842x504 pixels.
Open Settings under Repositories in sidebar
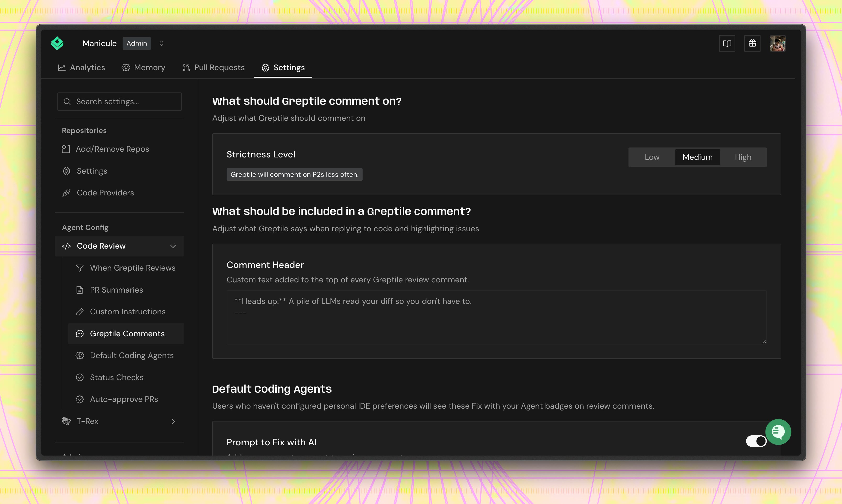tap(119, 171)
